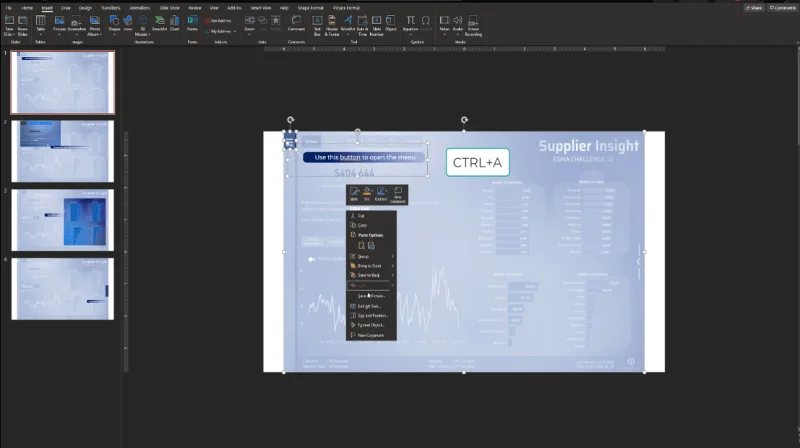Insert 3D Models
800x448 pixels.
[x=142, y=26]
